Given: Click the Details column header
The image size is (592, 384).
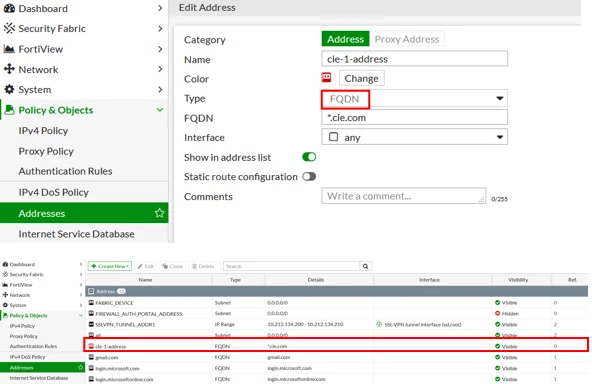Looking at the screenshot, I should click(x=316, y=280).
